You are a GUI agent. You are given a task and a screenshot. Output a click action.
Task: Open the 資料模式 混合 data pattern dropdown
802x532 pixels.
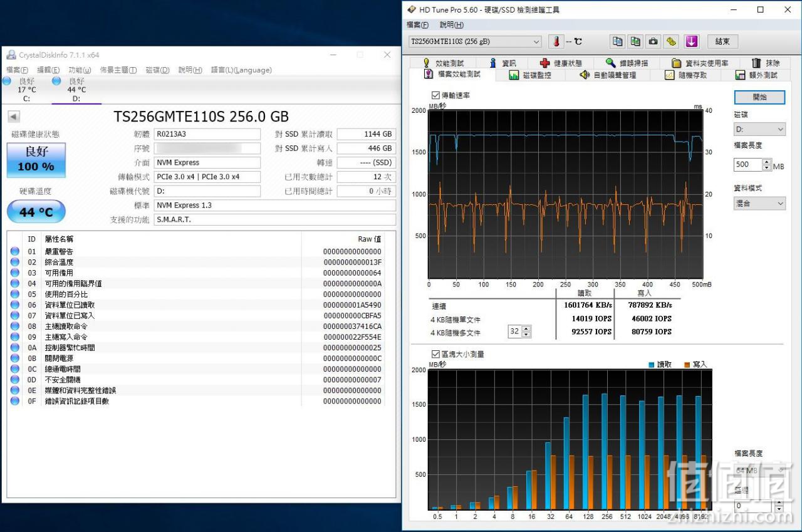pos(759,204)
